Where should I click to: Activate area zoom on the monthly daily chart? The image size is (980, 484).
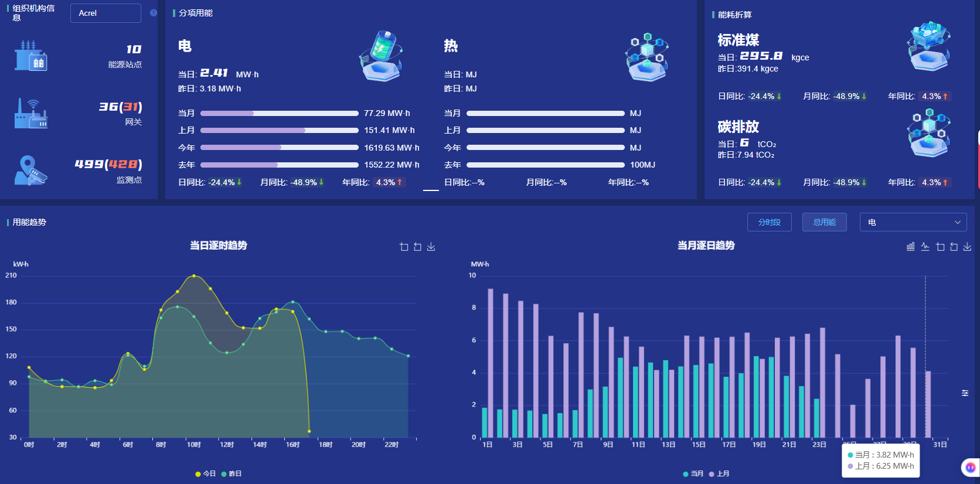(x=940, y=247)
